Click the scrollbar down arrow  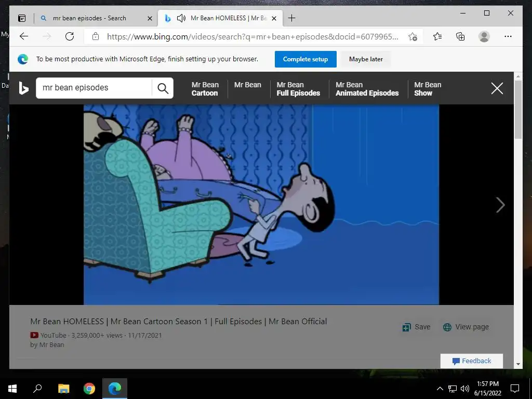click(x=518, y=364)
